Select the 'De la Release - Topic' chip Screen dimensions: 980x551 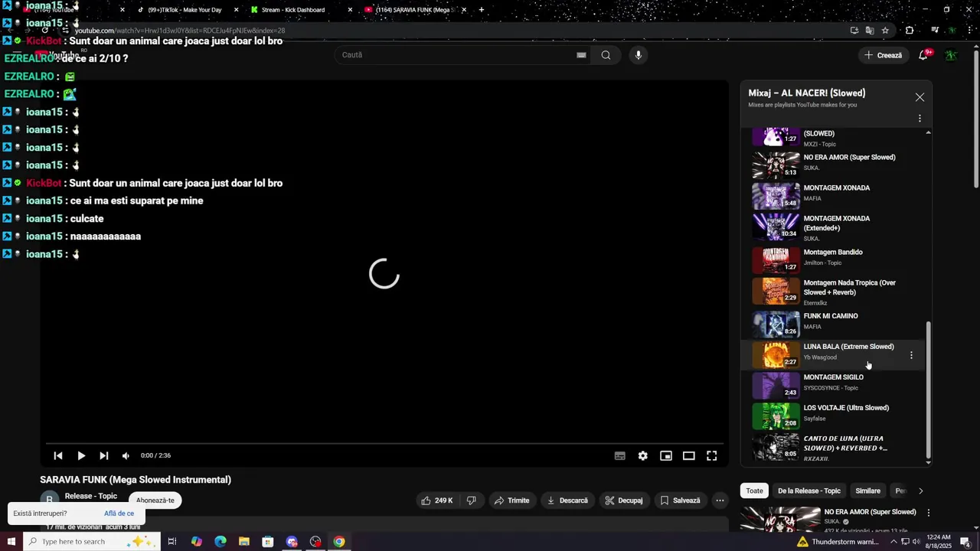(x=809, y=491)
